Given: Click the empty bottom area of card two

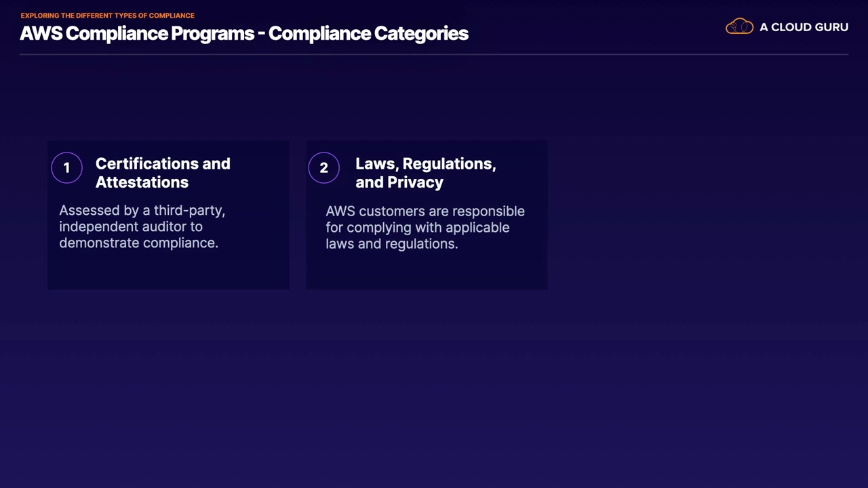Looking at the screenshot, I should click(426, 271).
